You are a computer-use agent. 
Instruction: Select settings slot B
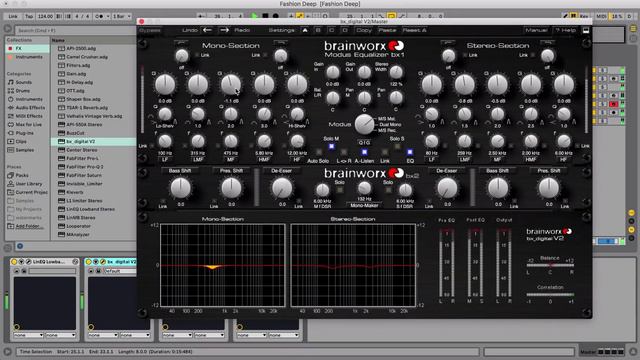point(318,30)
